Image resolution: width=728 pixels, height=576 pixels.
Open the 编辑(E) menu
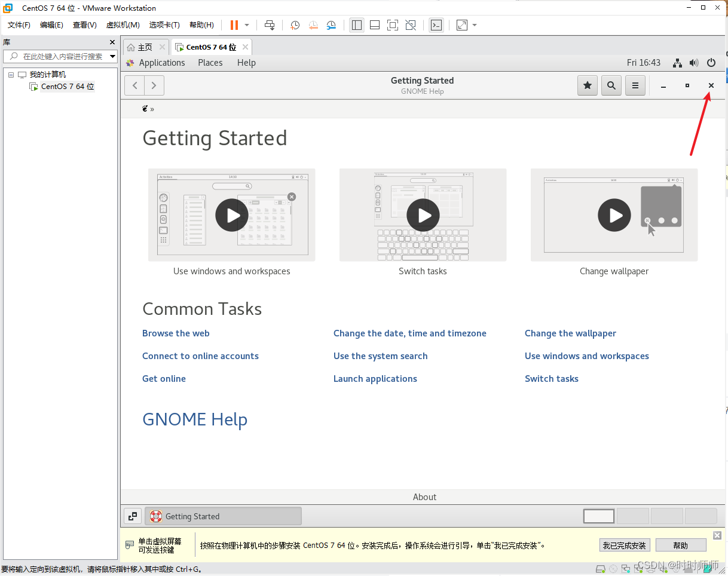pos(51,25)
